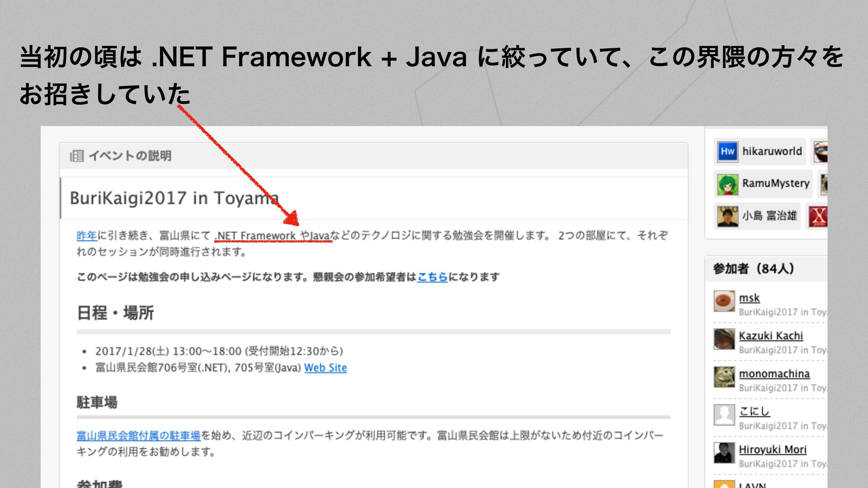The width and height of the screenshot is (868, 488).
Task: Click monomachina's profile avatar
Action: [724, 377]
